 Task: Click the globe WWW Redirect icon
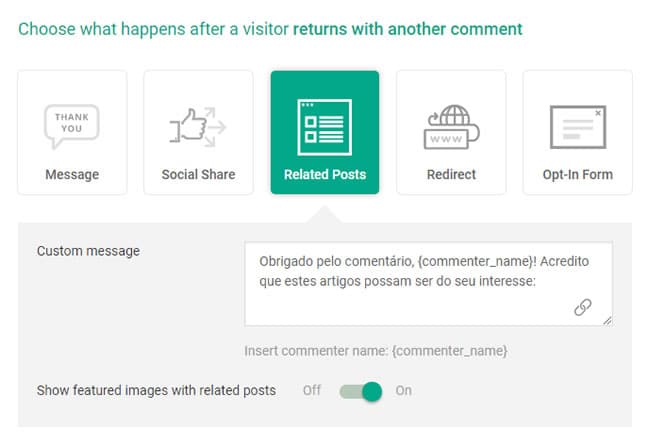451,127
